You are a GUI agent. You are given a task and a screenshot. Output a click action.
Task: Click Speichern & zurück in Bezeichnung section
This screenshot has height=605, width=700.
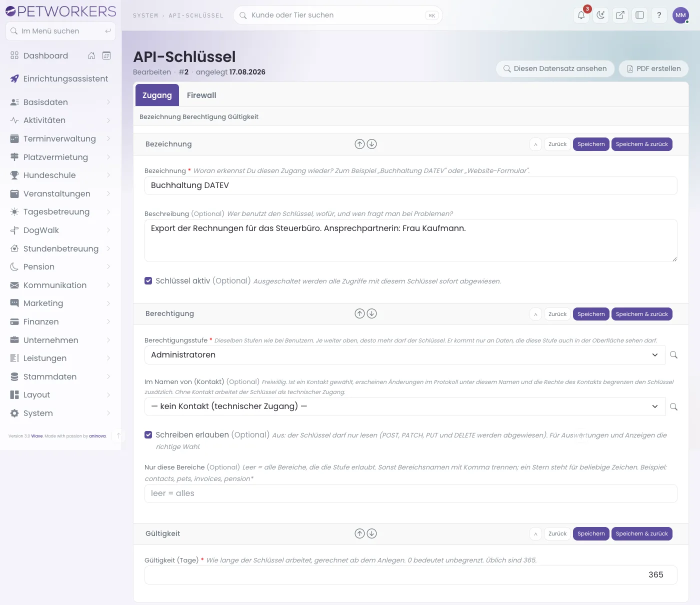coord(641,144)
